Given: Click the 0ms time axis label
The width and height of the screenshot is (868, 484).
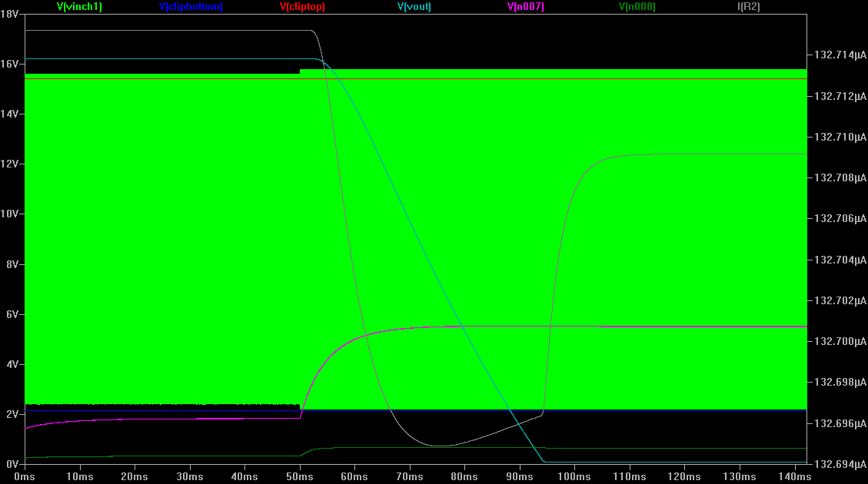Looking at the screenshot, I should [x=25, y=476].
